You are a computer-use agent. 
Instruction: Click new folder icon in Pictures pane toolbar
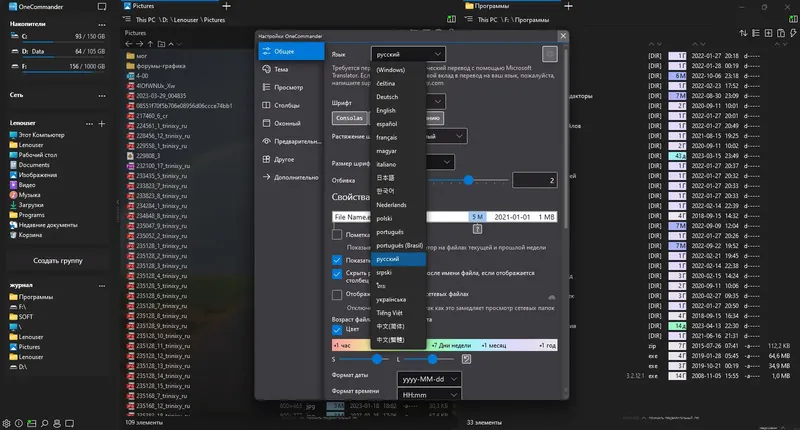[161, 44]
